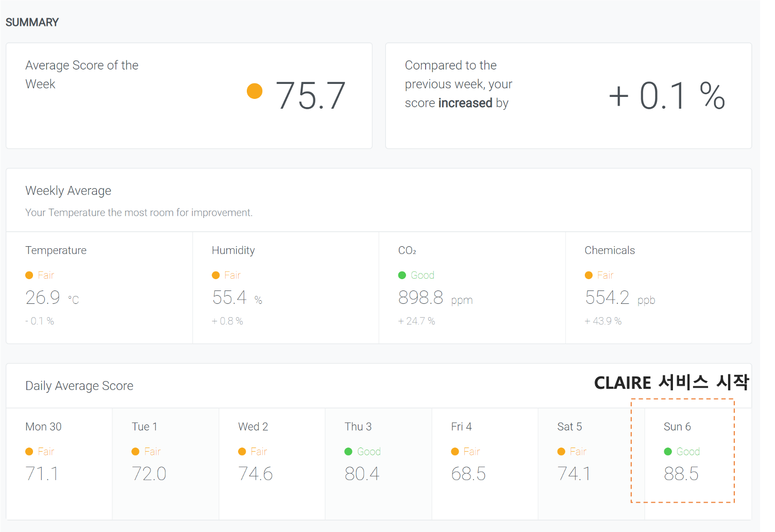Click the + 0.1 % weekly comparison value
Image resolution: width=775 pixels, height=532 pixels.
tap(667, 96)
